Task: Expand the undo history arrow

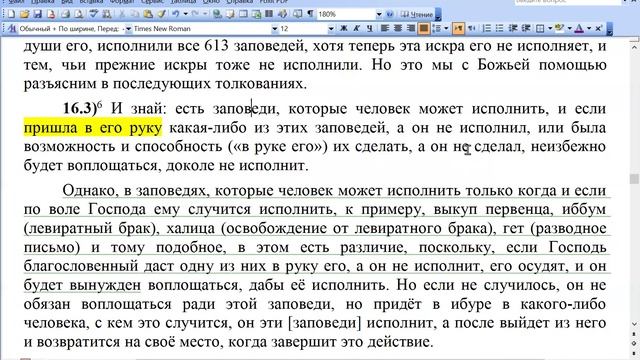Action: [x=185, y=14]
